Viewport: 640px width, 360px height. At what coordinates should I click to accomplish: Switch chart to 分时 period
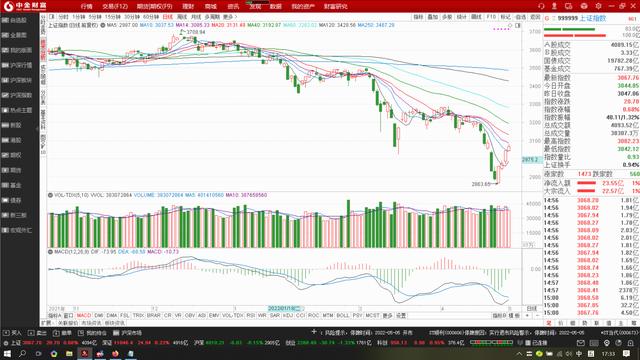[63, 17]
